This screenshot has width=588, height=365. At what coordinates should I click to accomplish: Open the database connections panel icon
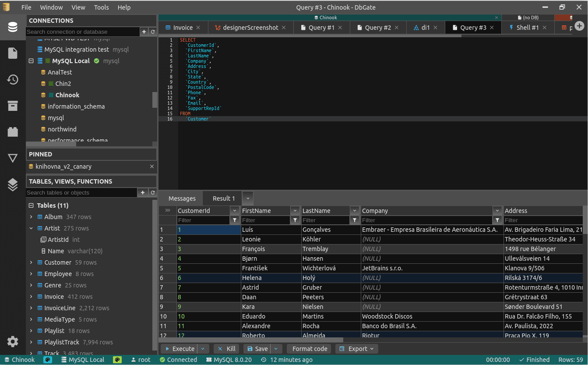[12, 27]
